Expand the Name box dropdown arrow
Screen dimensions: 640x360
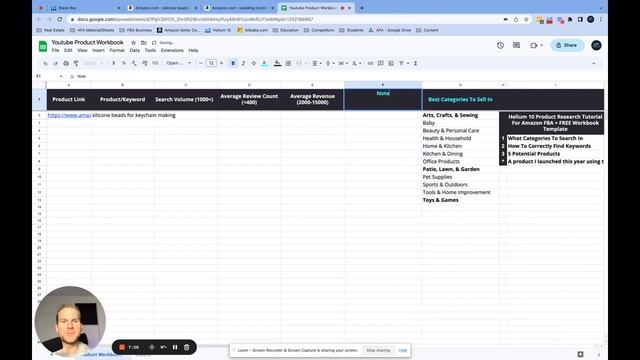tap(61, 76)
